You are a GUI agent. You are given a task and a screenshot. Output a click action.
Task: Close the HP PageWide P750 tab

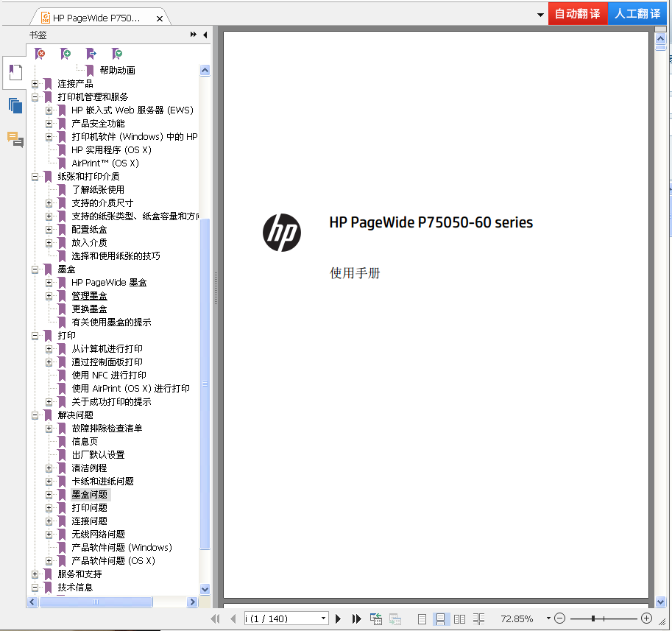(x=160, y=18)
